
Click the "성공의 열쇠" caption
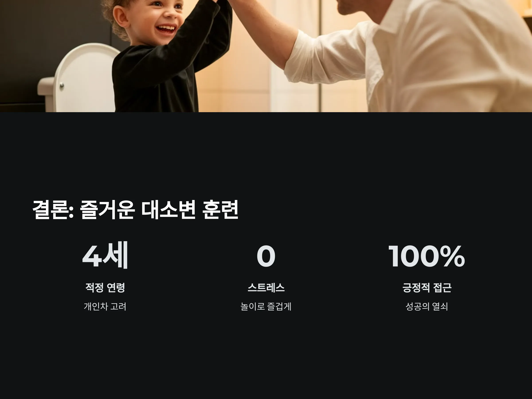point(427,306)
